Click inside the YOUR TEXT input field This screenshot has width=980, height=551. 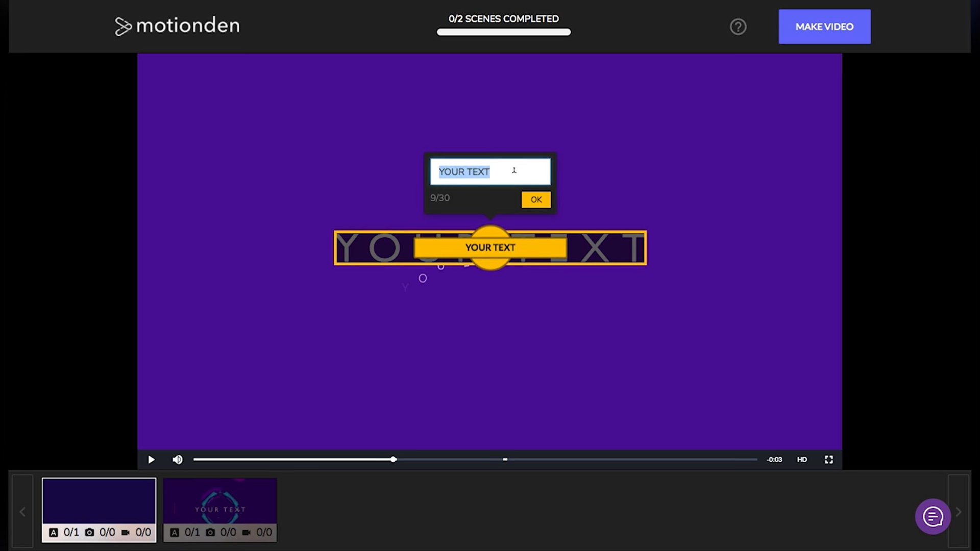(490, 172)
